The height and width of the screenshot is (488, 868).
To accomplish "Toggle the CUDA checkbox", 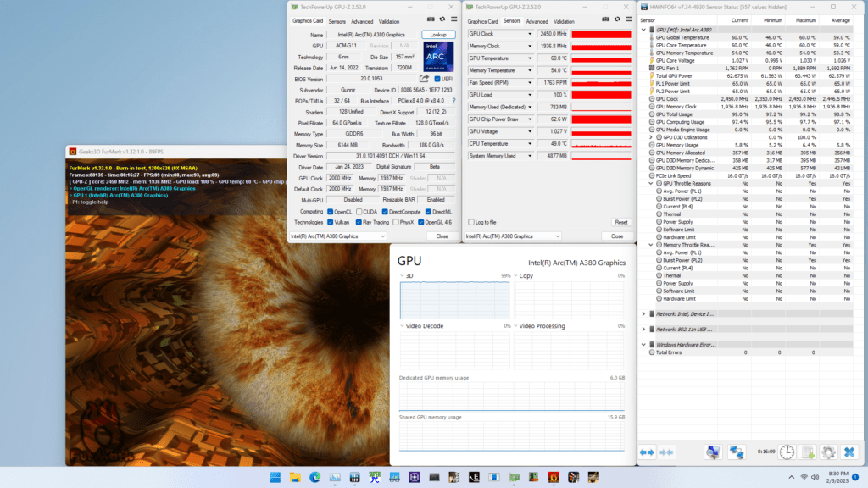I will [x=359, y=212].
